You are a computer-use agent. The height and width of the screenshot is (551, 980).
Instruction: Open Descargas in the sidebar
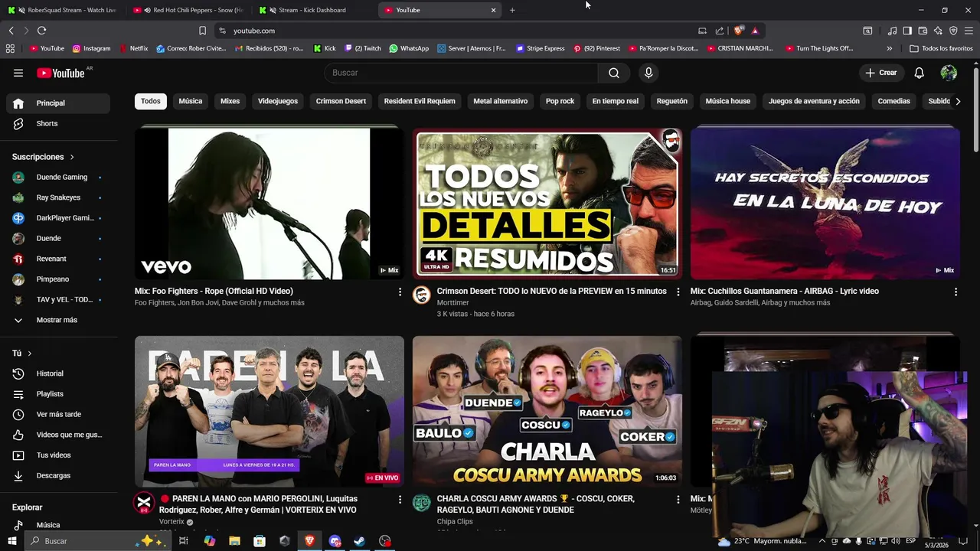click(58, 475)
